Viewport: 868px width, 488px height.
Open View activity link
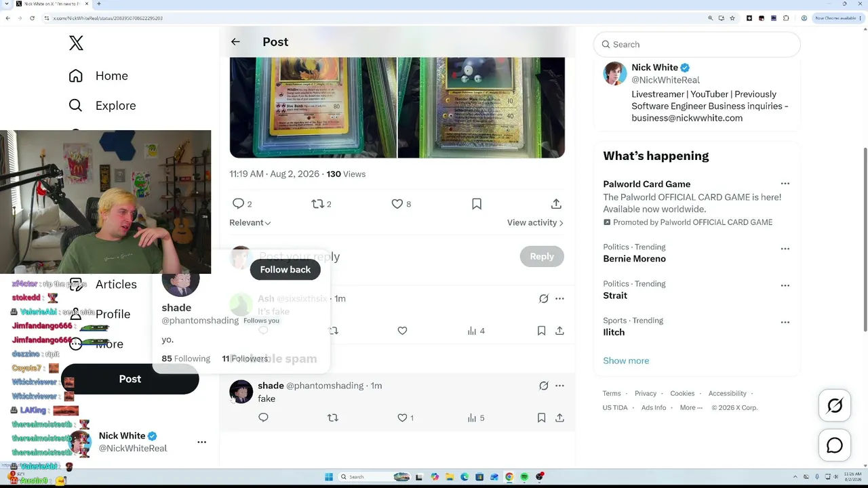(x=535, y=223)
